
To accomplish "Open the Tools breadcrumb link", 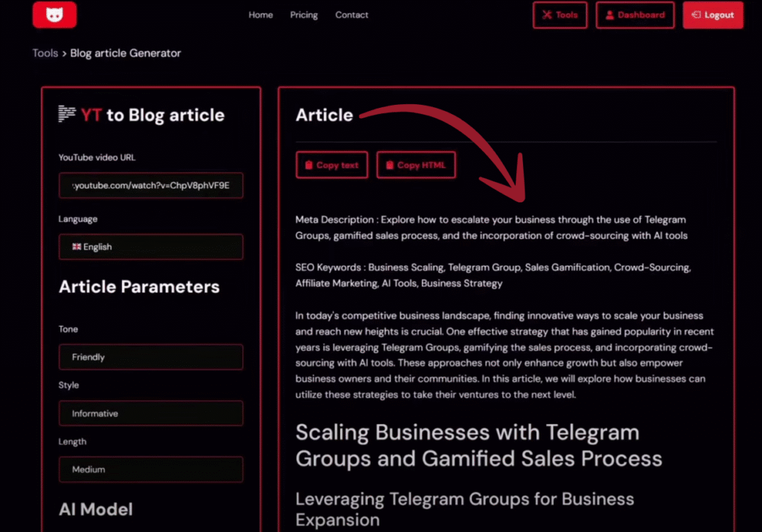I will coord(45,53).
